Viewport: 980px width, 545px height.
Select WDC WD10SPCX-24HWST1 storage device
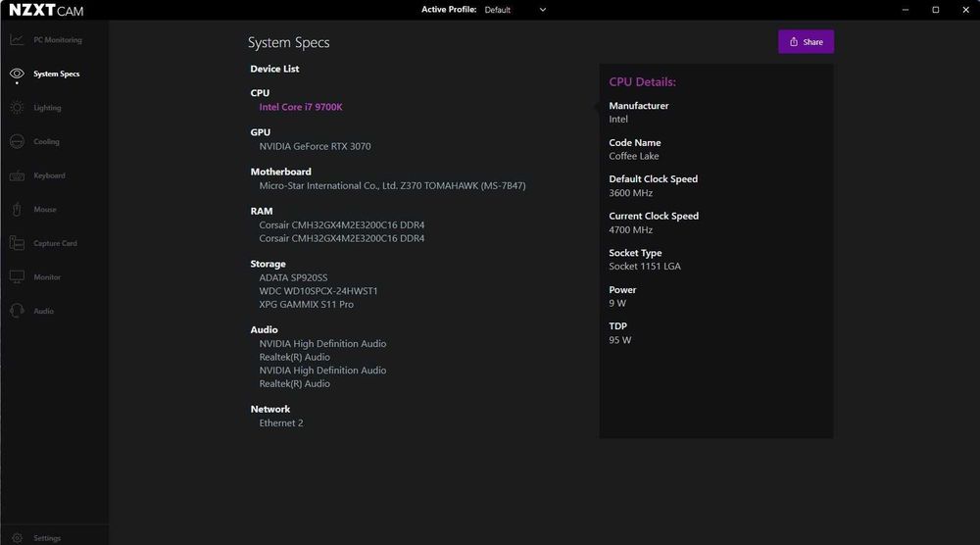point(318,290)
